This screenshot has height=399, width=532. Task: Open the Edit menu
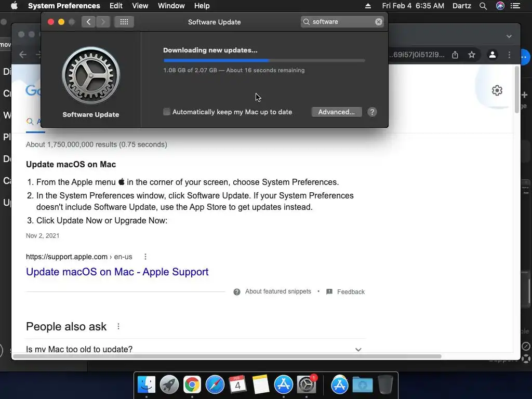[x=116, y=6]
